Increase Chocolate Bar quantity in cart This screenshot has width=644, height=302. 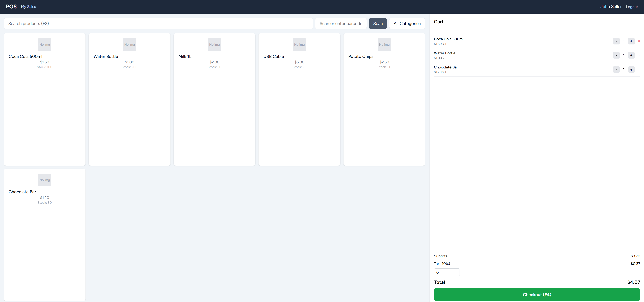pos(631,69)
